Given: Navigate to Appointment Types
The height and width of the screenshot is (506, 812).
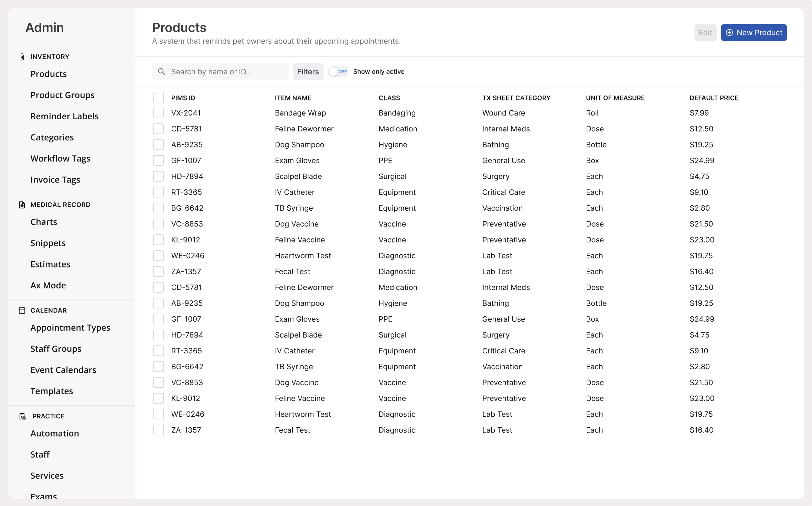Looking at the screenshot, I should click(70, 328).
